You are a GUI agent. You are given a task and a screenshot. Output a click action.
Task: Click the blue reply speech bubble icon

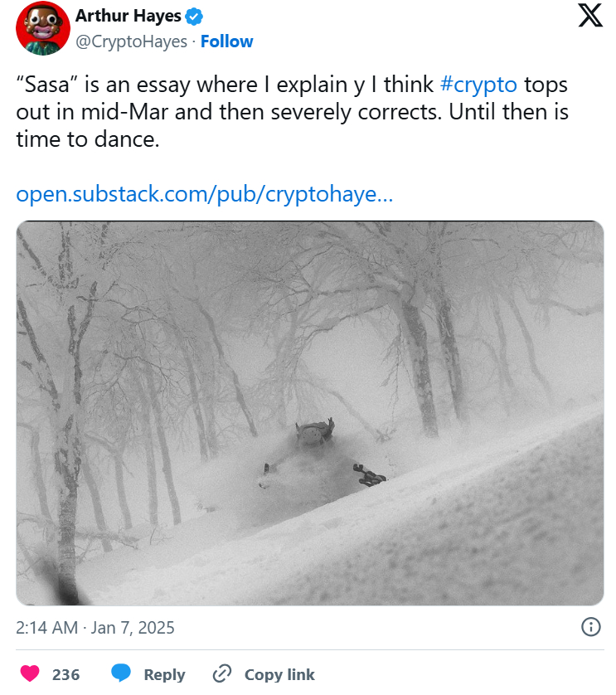point(122,673)
